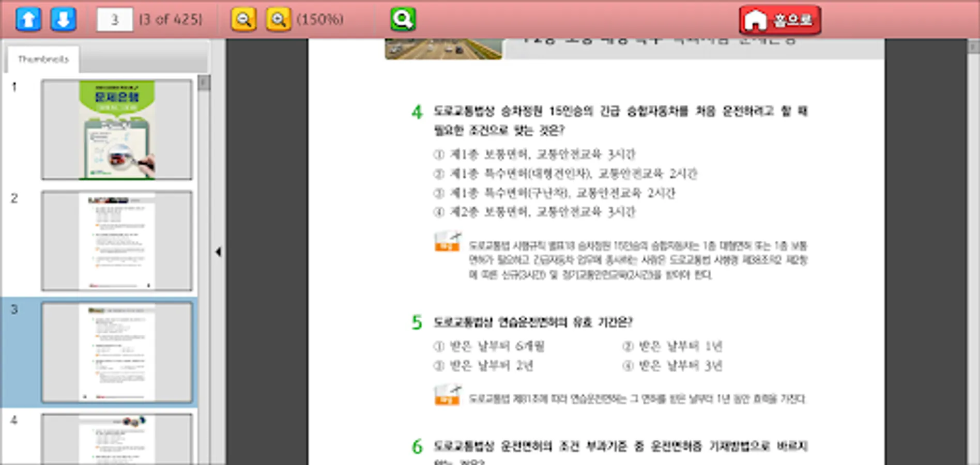Image resolution: width=980 pixels, height=465 pixels.
Task: Click answer "② 받은 날부터 1년"
Action: pos(672,346)
